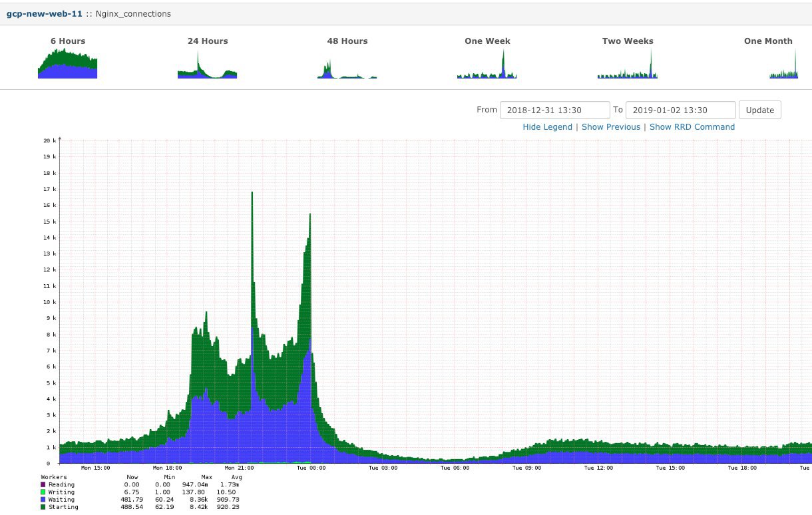The image size is (812, 515).
Task: Select the One Month graph thumbnail
Action: coord(783,64)
